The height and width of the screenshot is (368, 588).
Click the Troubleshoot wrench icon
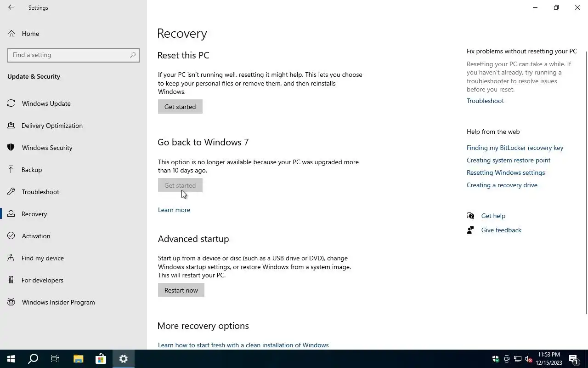pyautogui.click(x=11, y=192)
